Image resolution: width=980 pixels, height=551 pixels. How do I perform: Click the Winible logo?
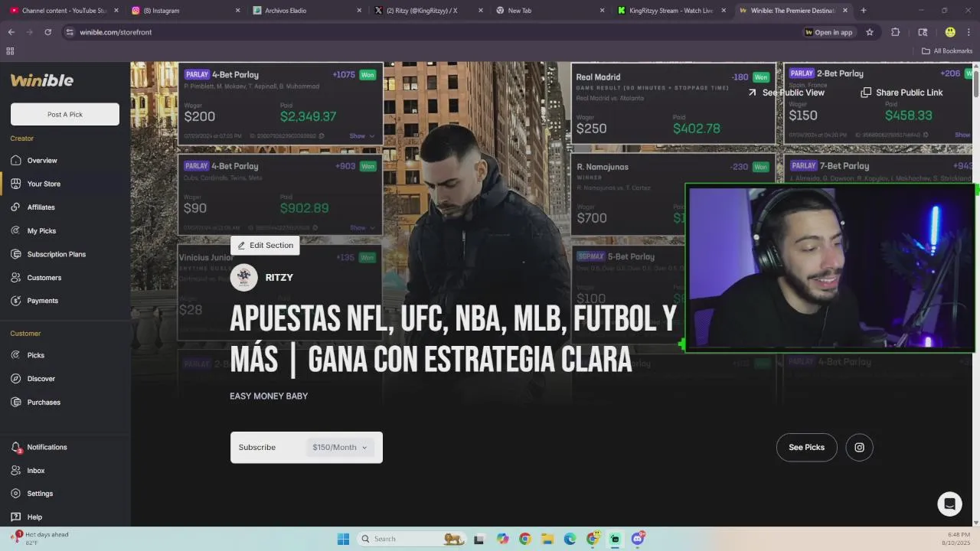pos(41,80)
